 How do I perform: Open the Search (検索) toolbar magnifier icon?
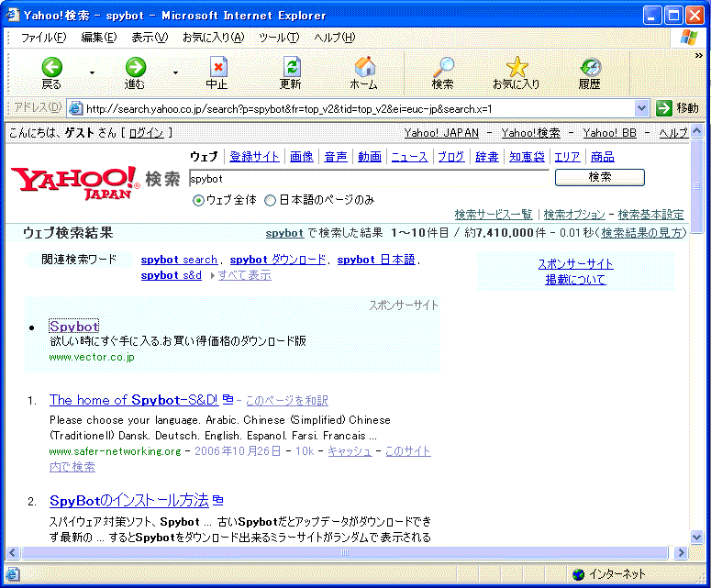pos(443,67)
